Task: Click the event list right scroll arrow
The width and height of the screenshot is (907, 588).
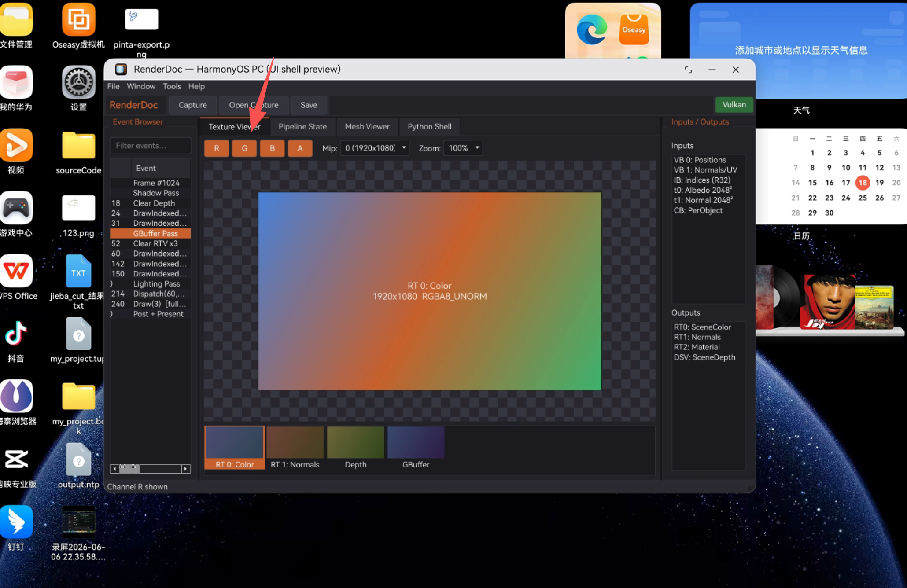Action: [x=186, y=469]
